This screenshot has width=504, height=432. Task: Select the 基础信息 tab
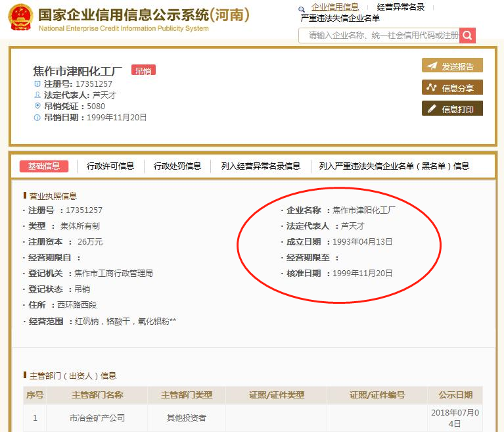[x=43, y=166]
